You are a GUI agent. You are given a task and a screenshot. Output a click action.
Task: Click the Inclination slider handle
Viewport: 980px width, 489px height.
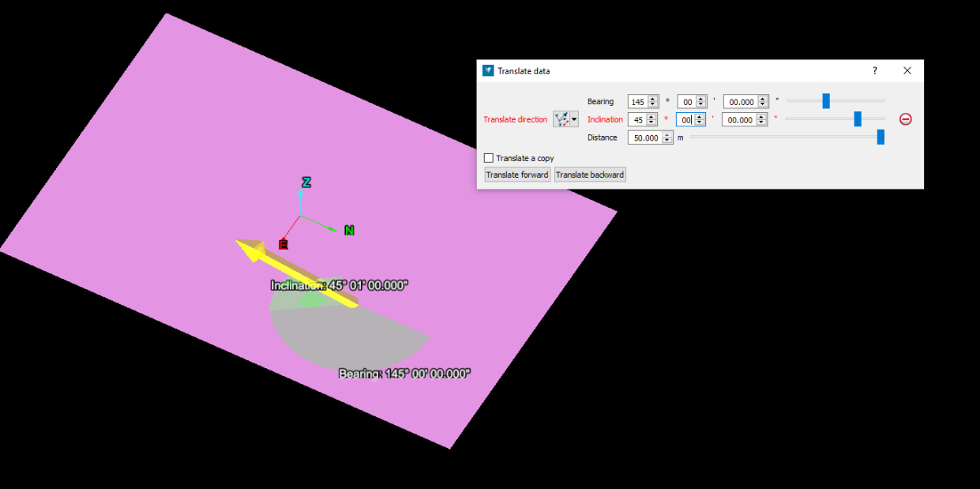click(x=858, y=118)
